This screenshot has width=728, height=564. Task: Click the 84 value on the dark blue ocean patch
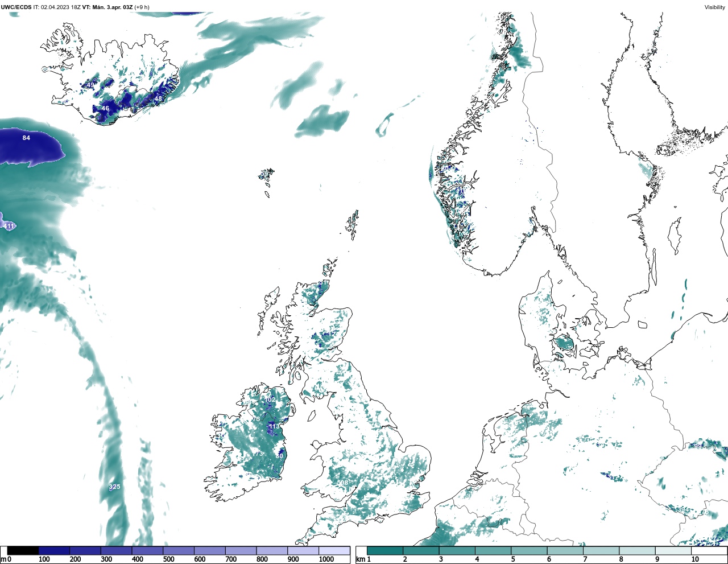click(26, 138)
